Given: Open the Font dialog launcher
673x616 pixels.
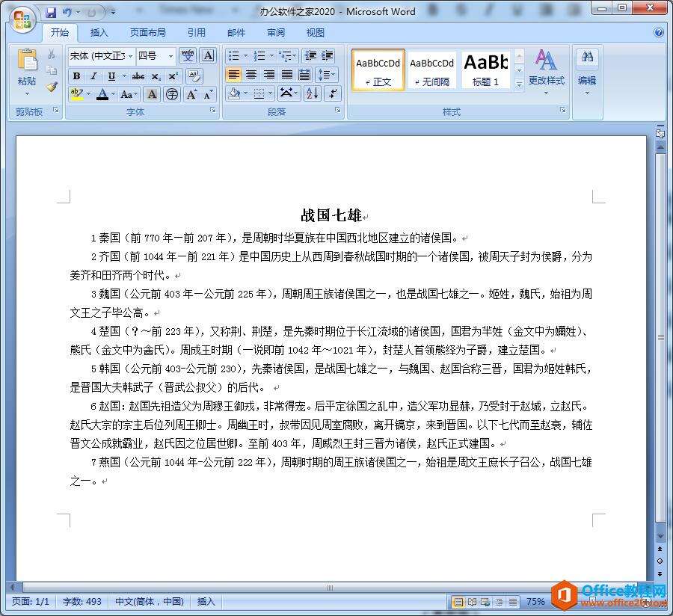Looking at the screenshot, I should click(x=213, y=110).
